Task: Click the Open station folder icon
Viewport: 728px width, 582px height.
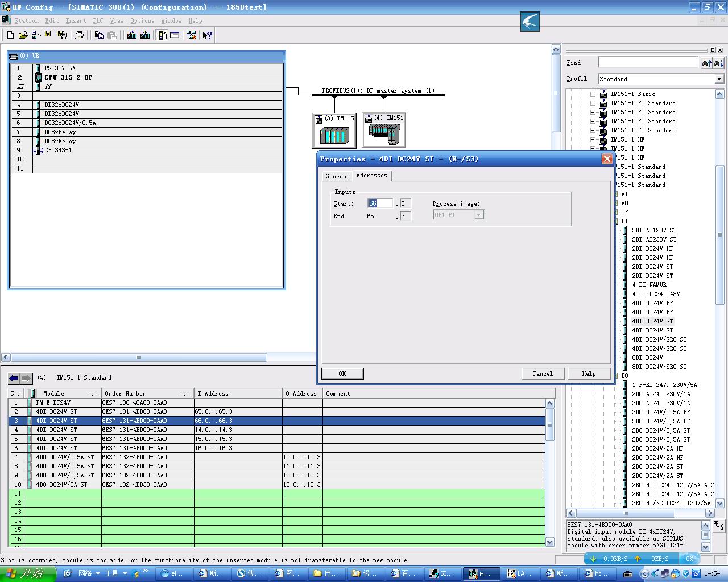Action: coord(23,35)
